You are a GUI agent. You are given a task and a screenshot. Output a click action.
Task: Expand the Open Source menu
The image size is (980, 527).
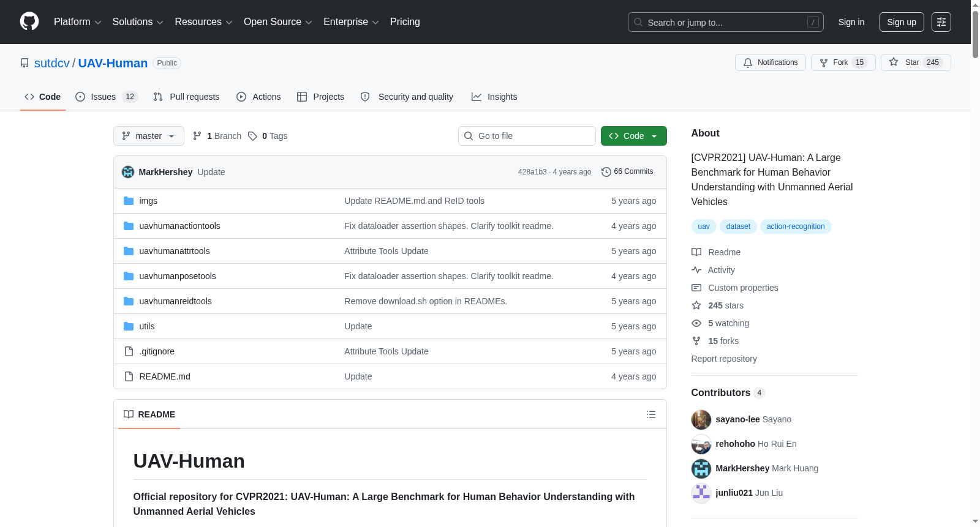click(x=278, y=22)
